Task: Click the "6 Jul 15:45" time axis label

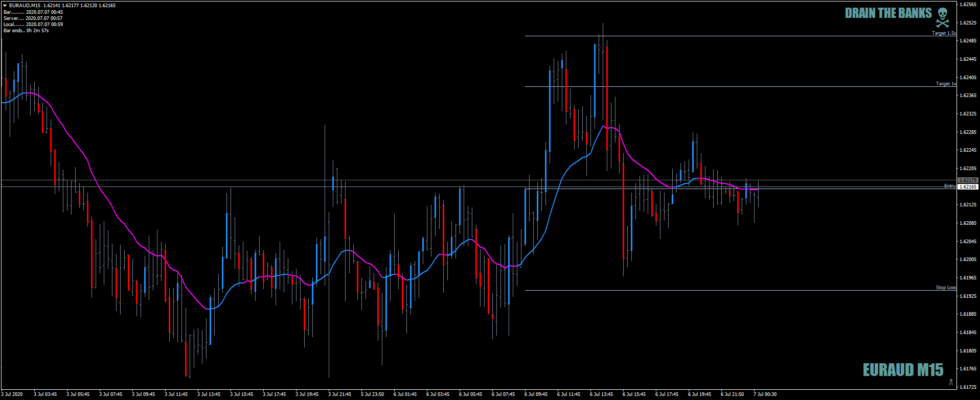Action: (634, 394)
